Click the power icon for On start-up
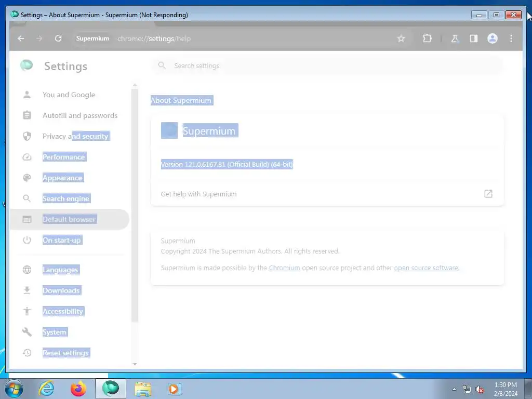Viewport: 532px width, 399px height. [27, 240]
